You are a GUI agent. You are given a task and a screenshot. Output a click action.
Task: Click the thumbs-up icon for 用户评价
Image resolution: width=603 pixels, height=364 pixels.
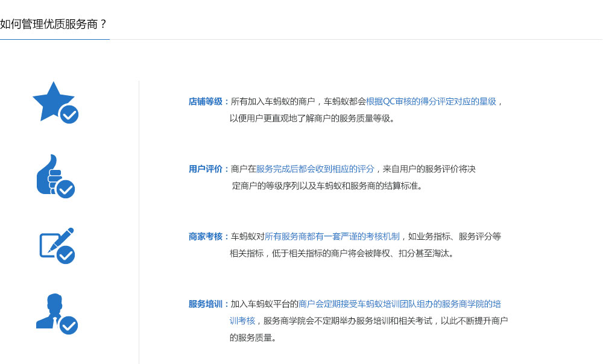coord(55,176)
